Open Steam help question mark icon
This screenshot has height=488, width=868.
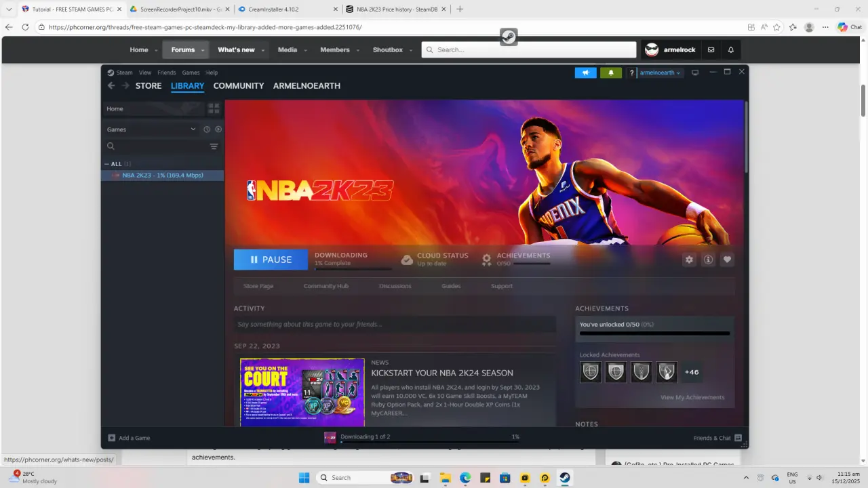[632, 73]
